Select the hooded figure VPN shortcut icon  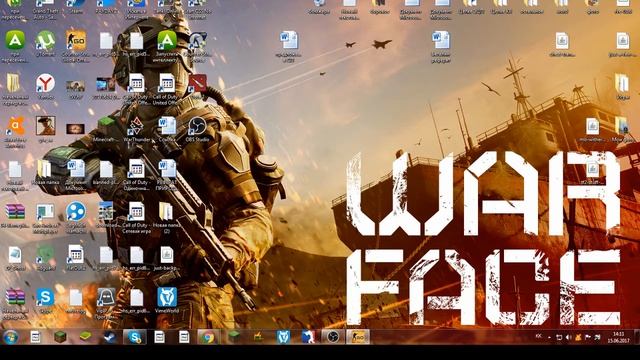click(x=106, y=298)
